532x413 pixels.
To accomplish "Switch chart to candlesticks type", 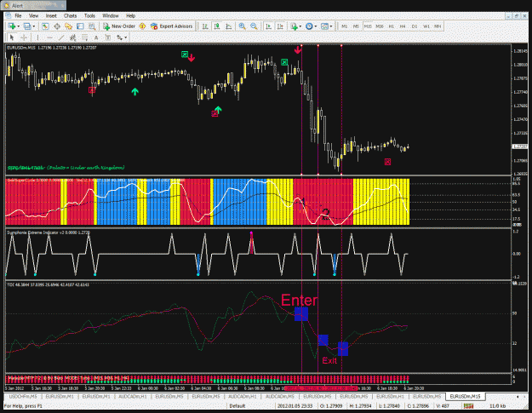I will 217,26.
